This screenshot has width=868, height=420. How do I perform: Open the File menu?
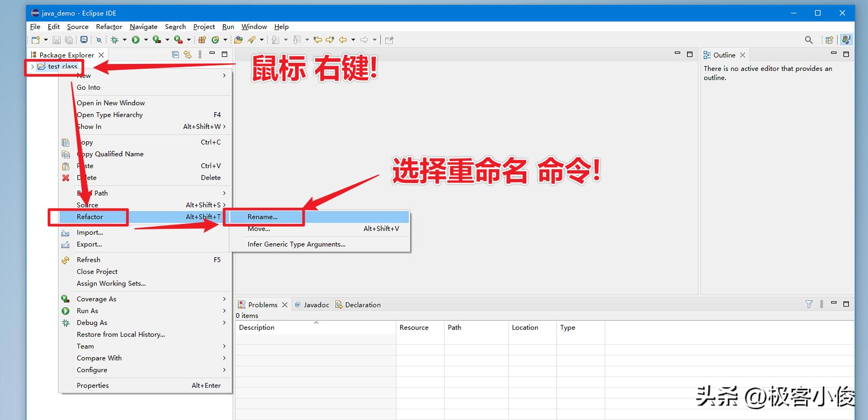(35, 27)
